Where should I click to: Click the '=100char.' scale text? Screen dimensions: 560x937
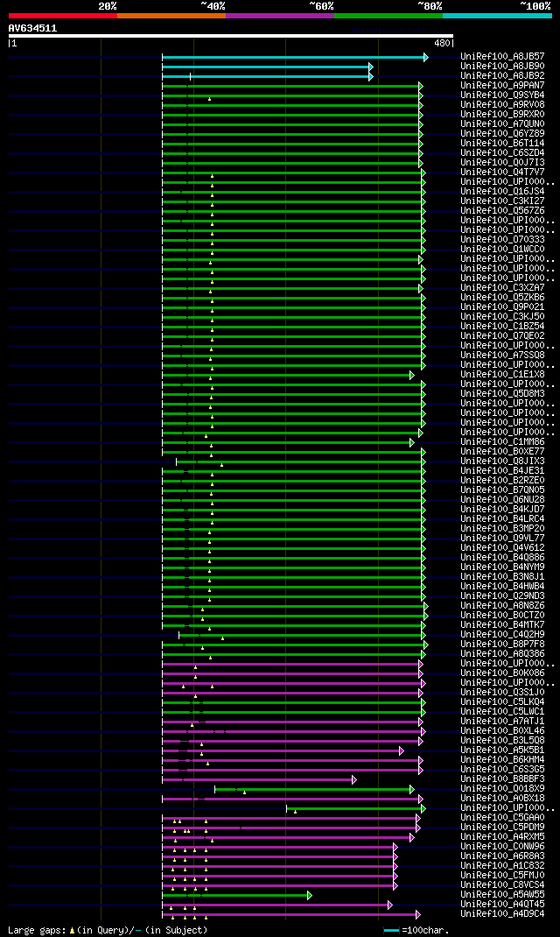(x=425, y=930)
